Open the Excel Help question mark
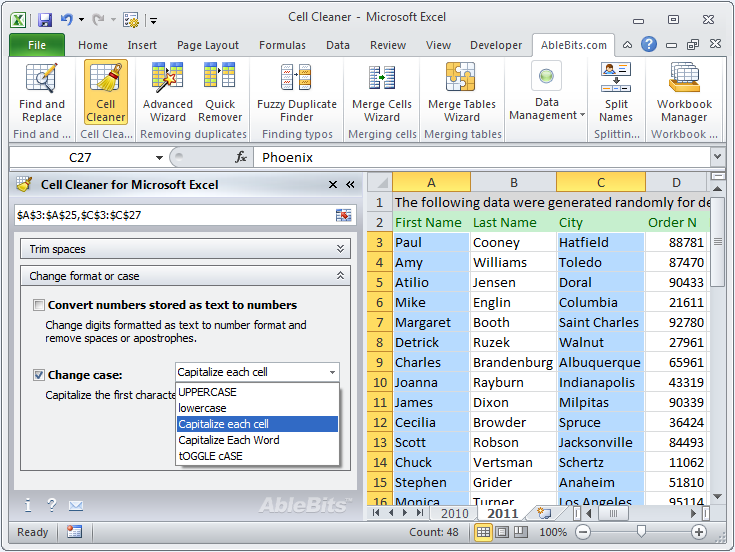Image resolution: width=735 pixels, height=552 pixels. click(x=649, y=45)
